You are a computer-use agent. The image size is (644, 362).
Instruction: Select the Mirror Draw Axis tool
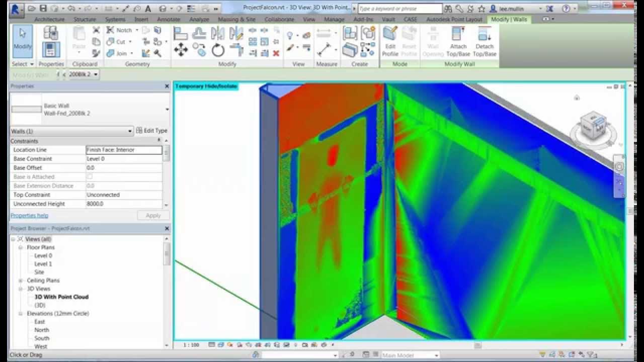(x=236, y=34)
